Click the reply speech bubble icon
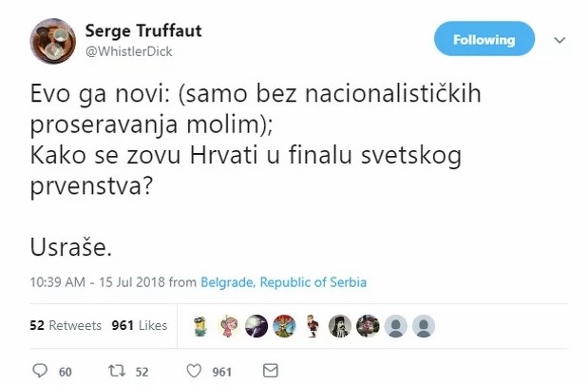 (x=38, y=371)
